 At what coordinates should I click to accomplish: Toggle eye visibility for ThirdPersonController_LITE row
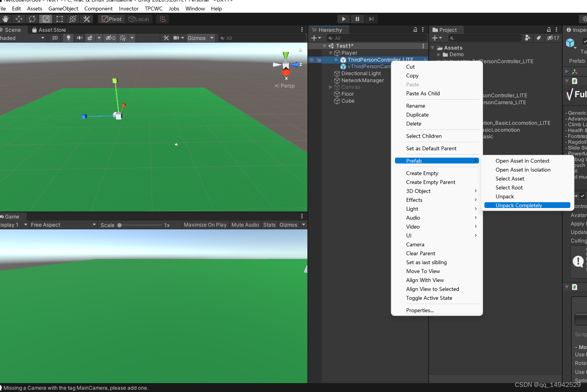click(x=312, y=60)
